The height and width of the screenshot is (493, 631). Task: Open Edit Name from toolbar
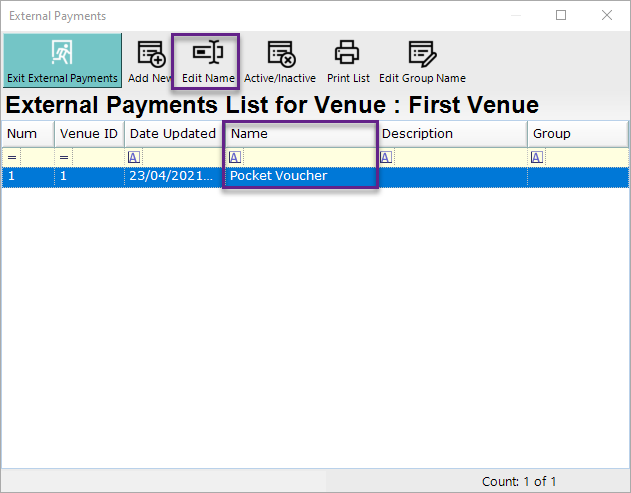(208, 53)
